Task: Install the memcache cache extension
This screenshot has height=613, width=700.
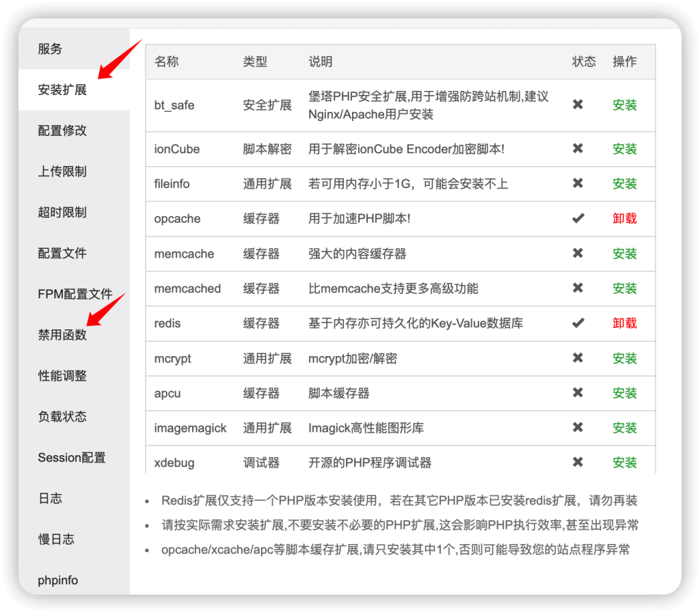Action: click(624, 254)
